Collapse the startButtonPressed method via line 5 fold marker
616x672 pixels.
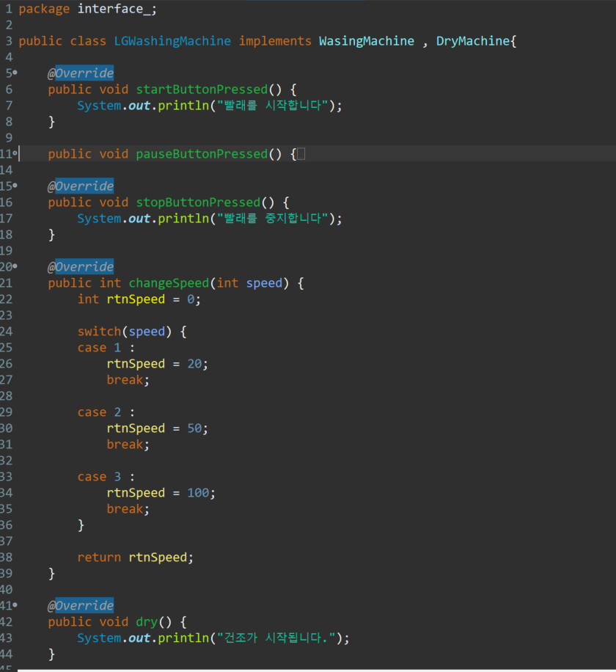coord(15,73)
